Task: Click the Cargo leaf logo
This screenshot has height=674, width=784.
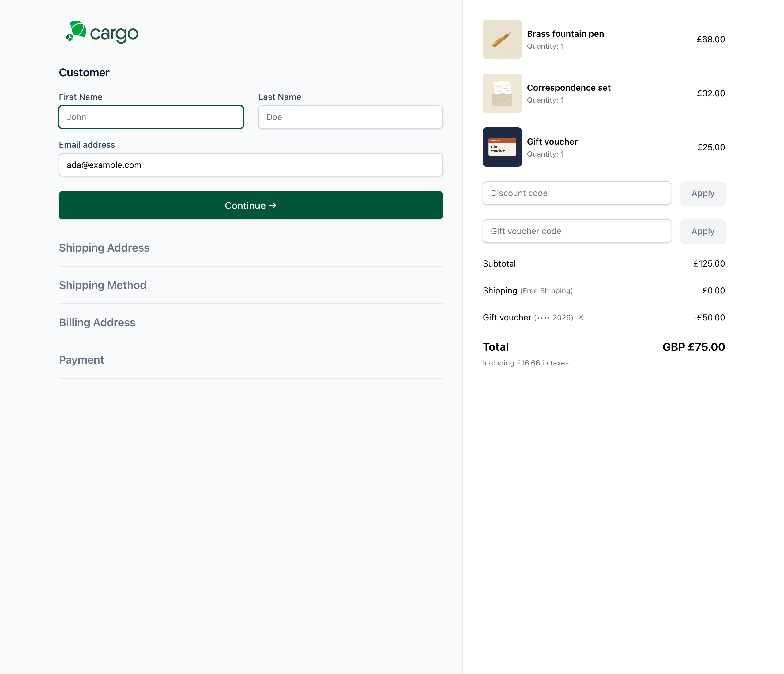Action: click(76, 31)
